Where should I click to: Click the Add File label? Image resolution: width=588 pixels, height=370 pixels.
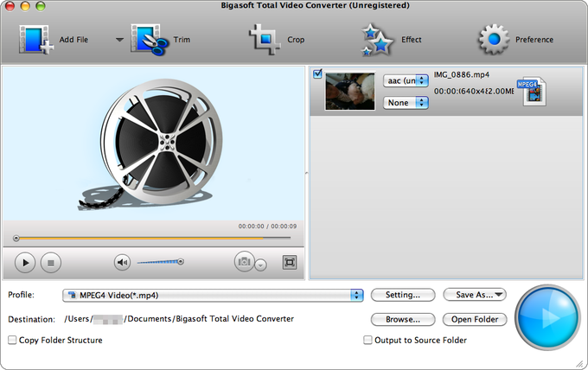(73, 40)
